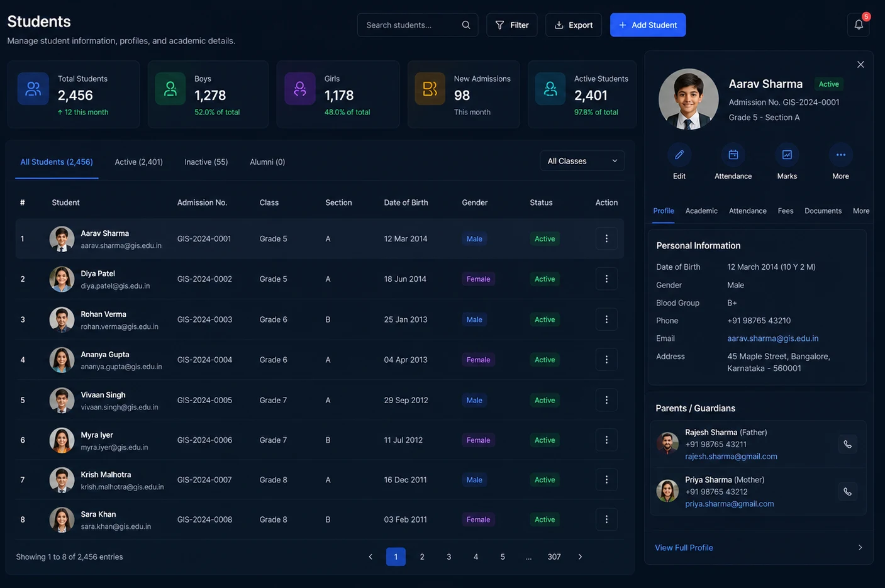This screenshot has width=885, height=588.
Task: Open the Marks quick action icon
Action: coord(787,155)
